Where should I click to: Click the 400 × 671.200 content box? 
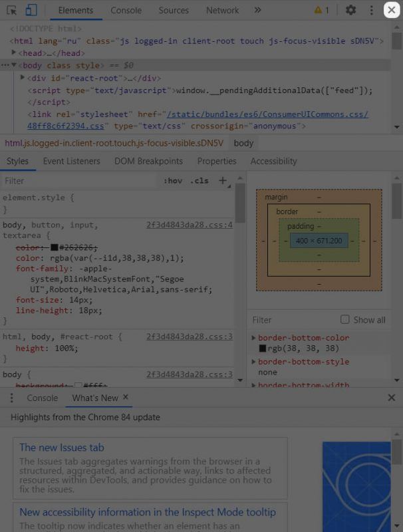coord(319,241)
